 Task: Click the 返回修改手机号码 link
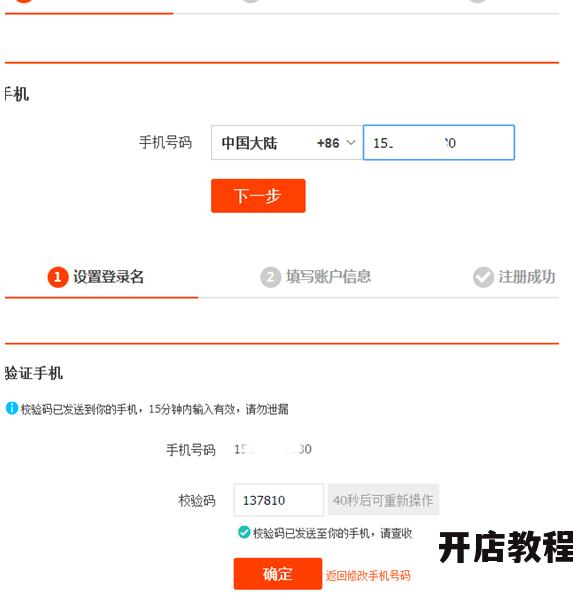pos(368,576)
